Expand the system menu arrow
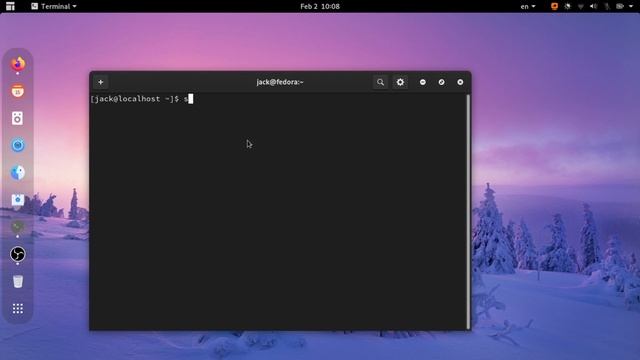This screenshot has height=360, width=640. pos(631,6)
